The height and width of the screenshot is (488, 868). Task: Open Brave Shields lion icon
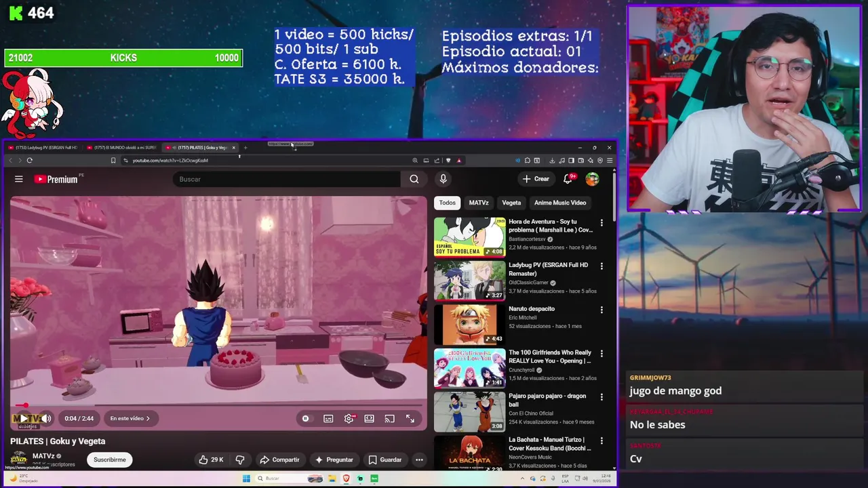click(448, 161)
